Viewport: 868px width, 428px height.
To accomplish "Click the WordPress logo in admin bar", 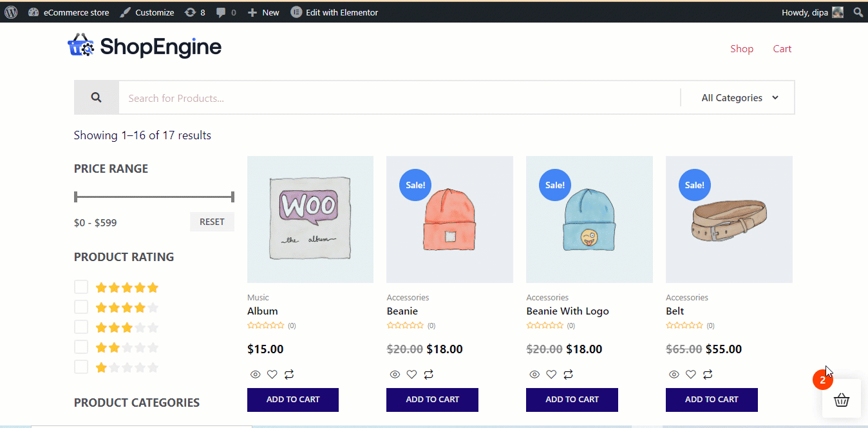I will 11,12.
